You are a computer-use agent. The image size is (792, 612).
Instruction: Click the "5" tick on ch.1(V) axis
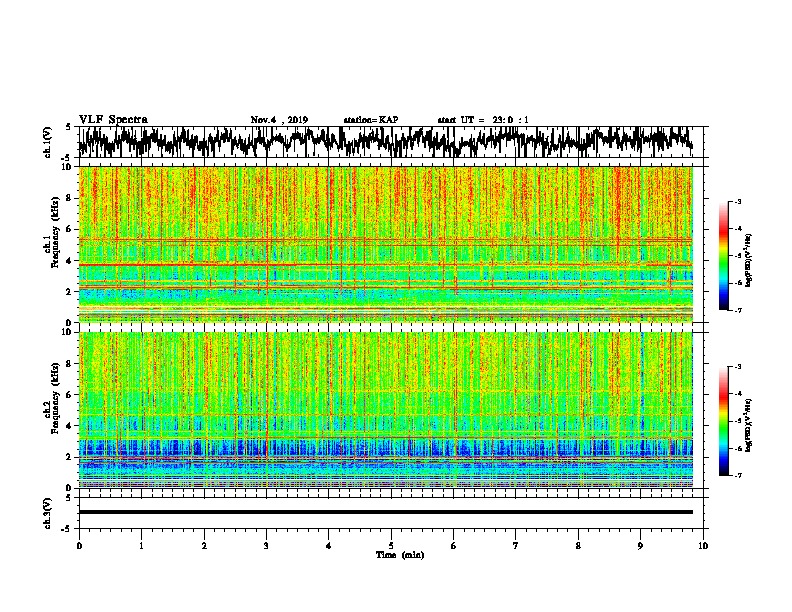[69, 127]
